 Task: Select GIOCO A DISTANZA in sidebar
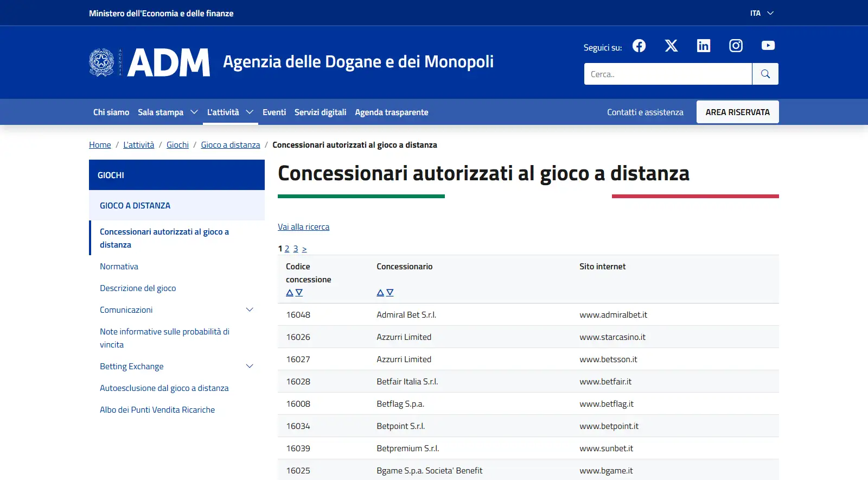[x=177, y=205]
